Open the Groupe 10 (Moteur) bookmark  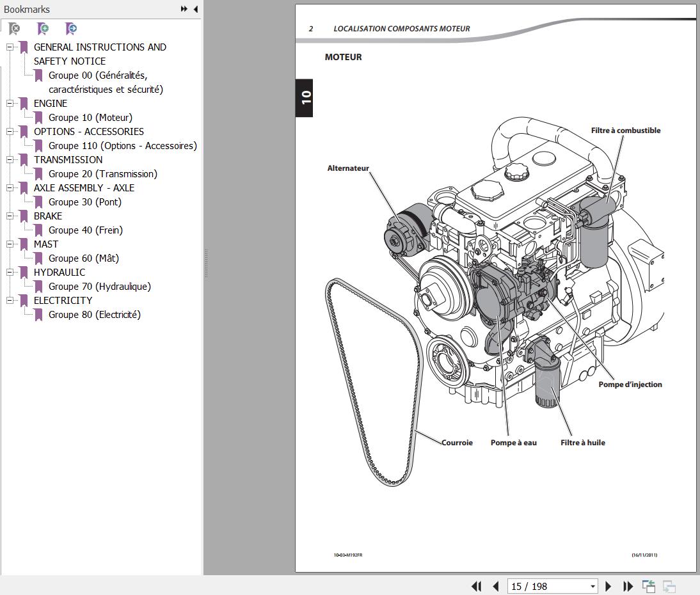tap(90, 117)
